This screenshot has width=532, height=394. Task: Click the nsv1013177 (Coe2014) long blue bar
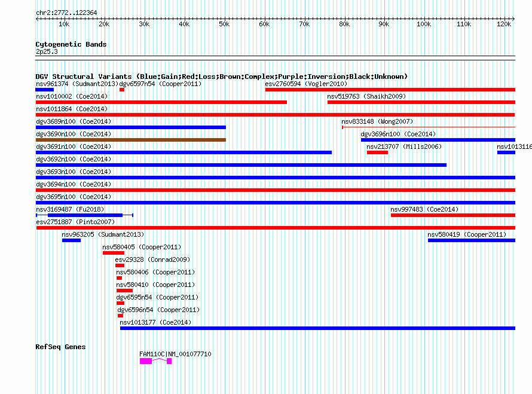[x=317, y=328]
